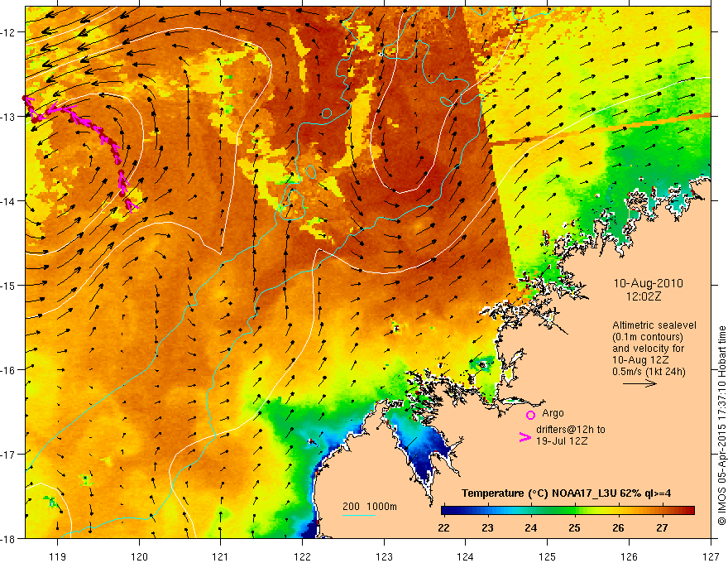Click the longitude axis label '123'
728x563 pixels.
pyautogui.click(x=384, y=556)
